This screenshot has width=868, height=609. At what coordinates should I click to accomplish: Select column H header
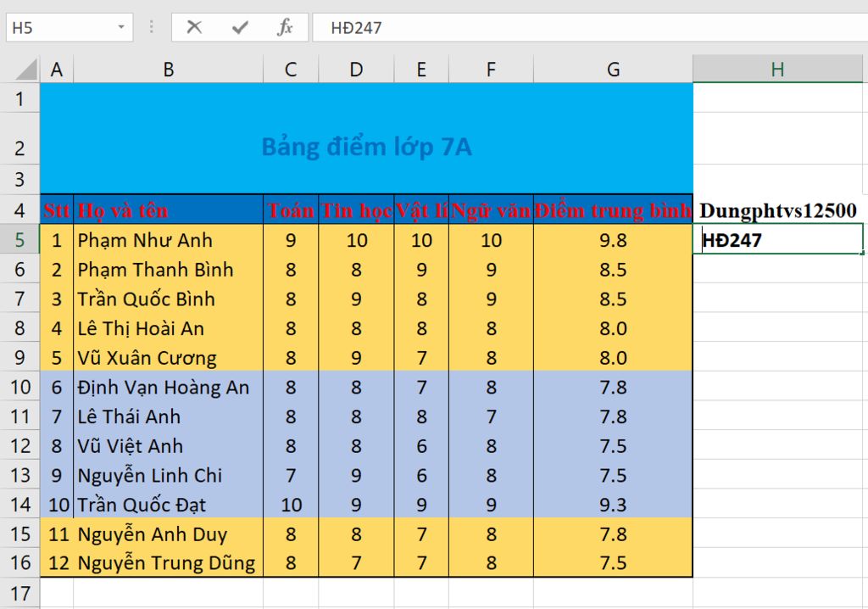click(777, 70)
